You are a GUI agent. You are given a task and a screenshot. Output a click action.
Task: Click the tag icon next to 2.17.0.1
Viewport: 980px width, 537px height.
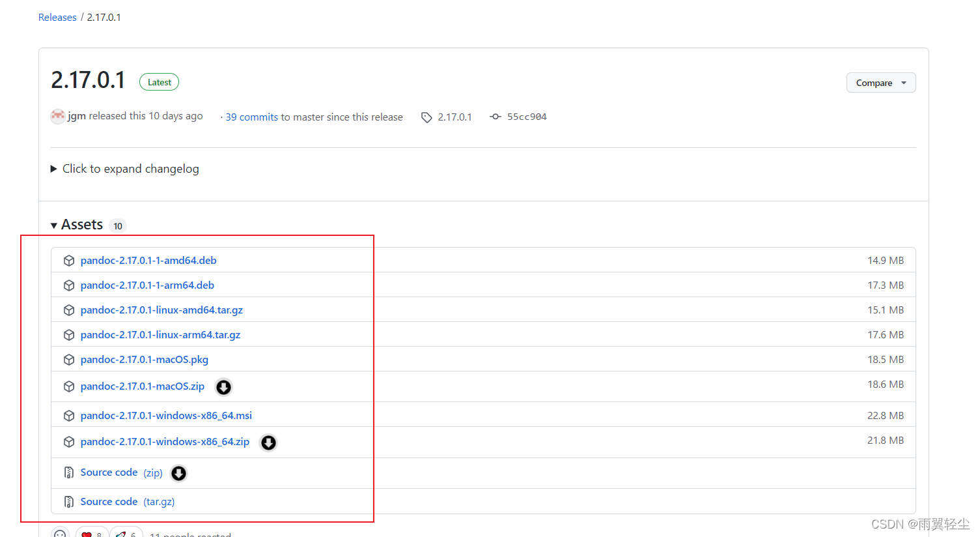pyautogui.click(x=427, y=117)
